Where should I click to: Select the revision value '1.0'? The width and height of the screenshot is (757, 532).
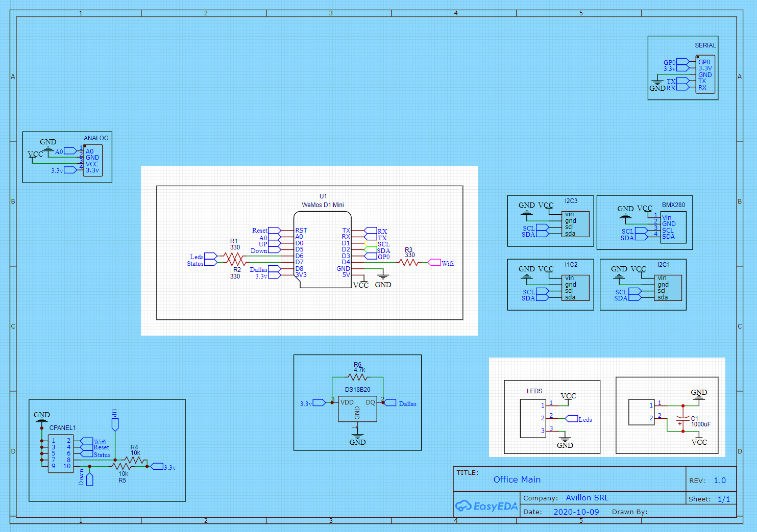(x=720, y=480)
